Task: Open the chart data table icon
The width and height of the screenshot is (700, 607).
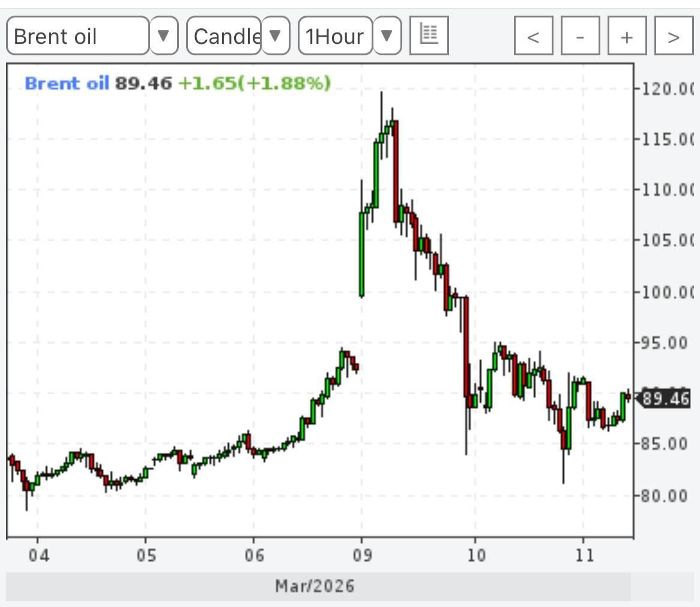Action: click(429, 35)
